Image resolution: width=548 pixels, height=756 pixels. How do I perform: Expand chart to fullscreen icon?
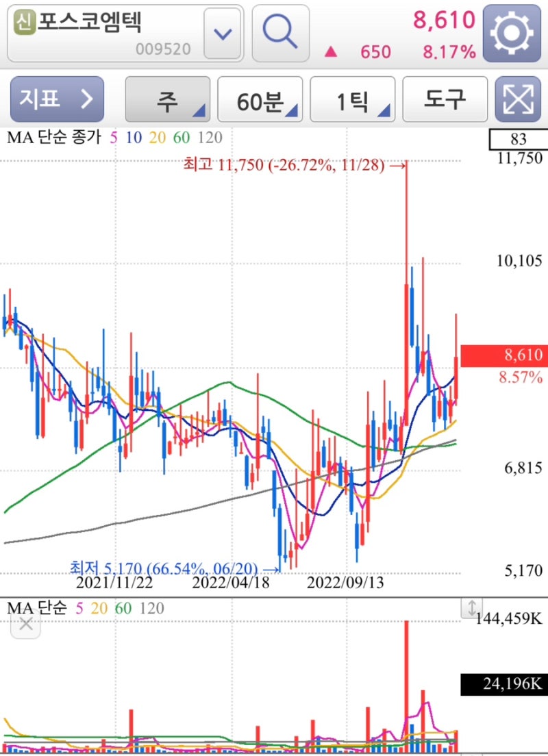click(x=518, y=99)
